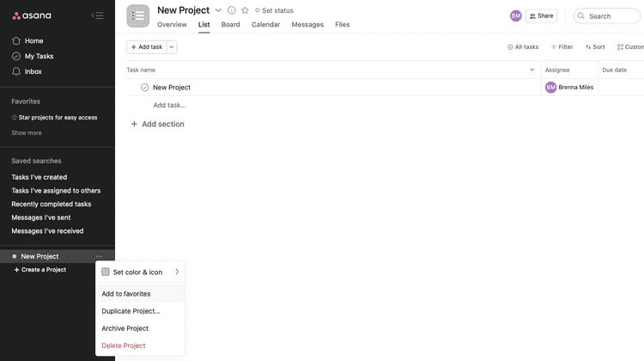Image resolution: width=644 pixels, height=361 pixels.
Task: Click the Add task button
Action: pos(147,47)
